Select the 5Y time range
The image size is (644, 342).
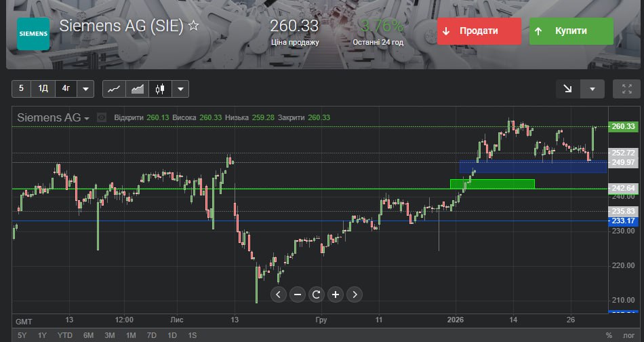point(22,335)
